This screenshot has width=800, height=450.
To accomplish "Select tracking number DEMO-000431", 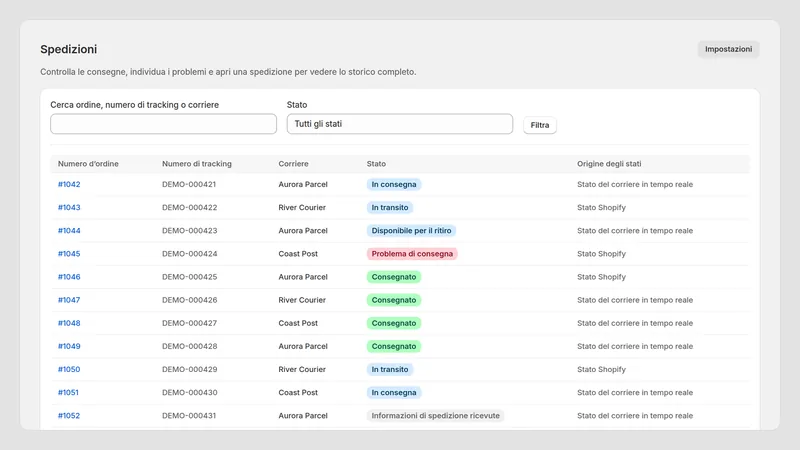I will (x=189, y=415).
